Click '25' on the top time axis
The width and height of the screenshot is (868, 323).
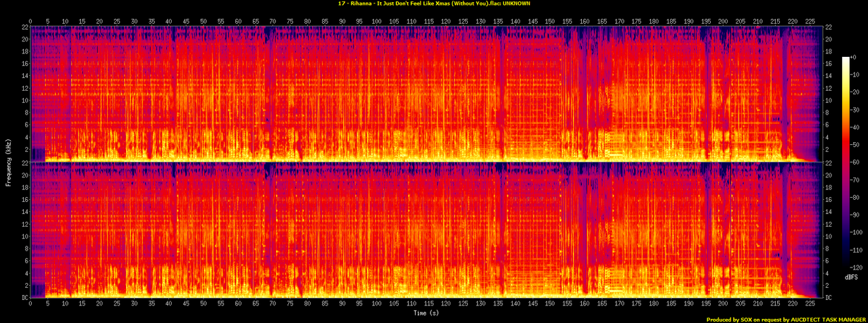click(117, 21)
